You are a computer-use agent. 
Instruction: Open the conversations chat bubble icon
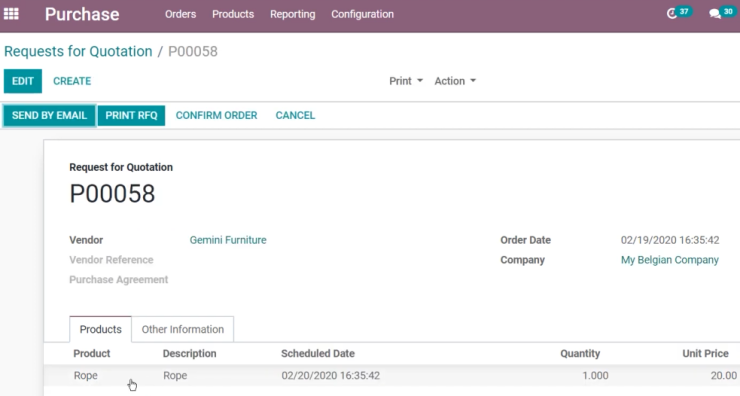715,14
